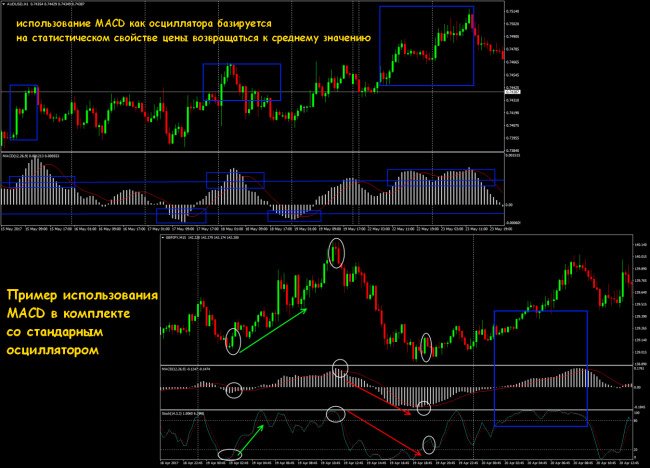
Task: Click the topmost price value on GBPJPY scale
Action: coord(641,245)
